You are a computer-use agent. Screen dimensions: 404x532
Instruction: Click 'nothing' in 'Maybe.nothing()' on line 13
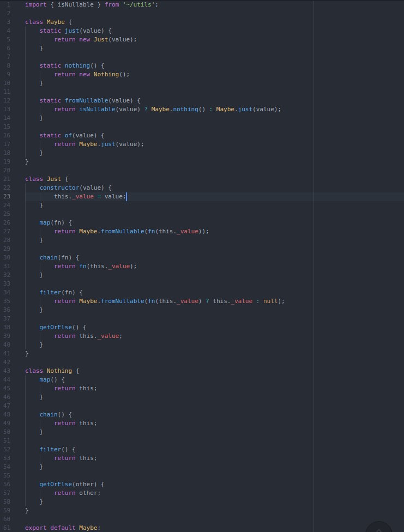(186, 109)
